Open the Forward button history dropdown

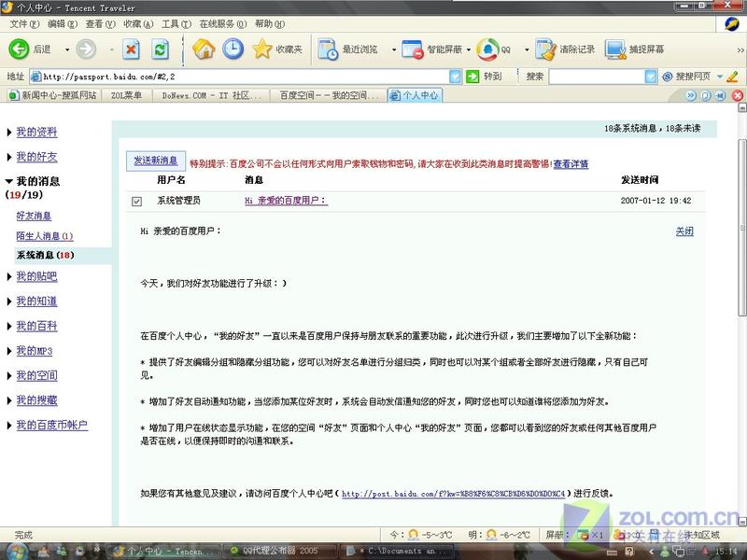[x=111, y=49]
